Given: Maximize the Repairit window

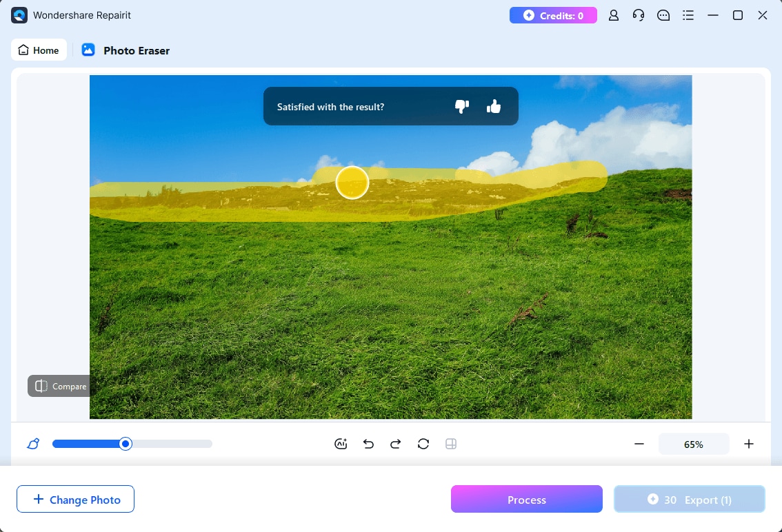Looking at the screenshot, I should [x=738, y=15].
